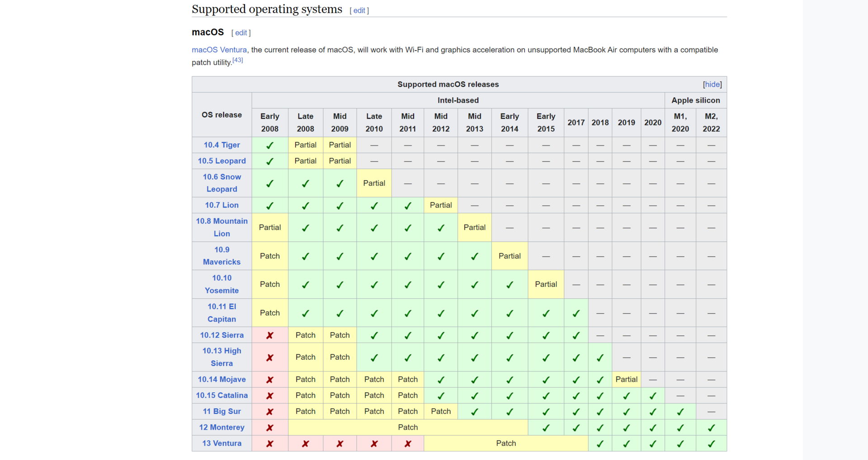Click the green checkmark in the 10.4 Tiger row
The height and width of the screenshot is (460, 868).
point(270,146)
